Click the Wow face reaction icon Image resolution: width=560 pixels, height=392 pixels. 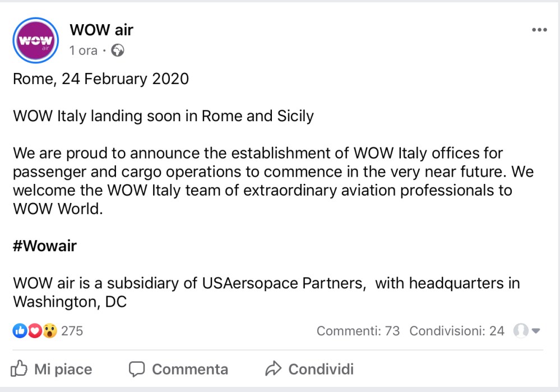(x=50, y=331)
